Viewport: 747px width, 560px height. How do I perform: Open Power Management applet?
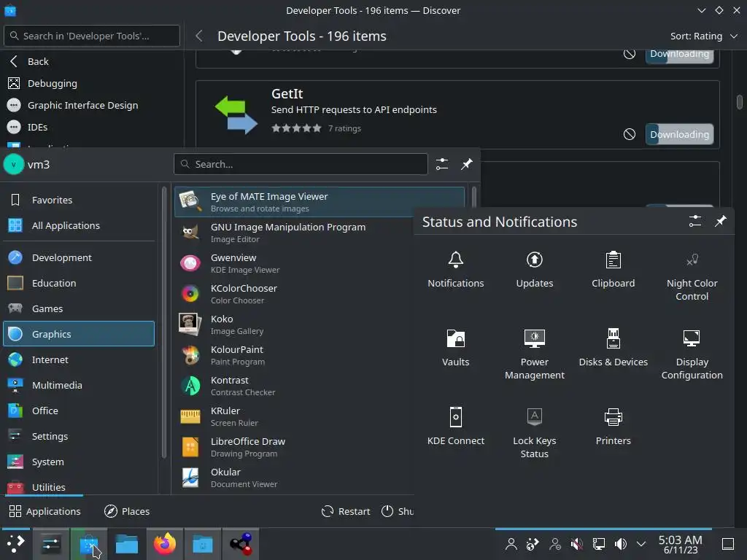(x=535, y=355)
